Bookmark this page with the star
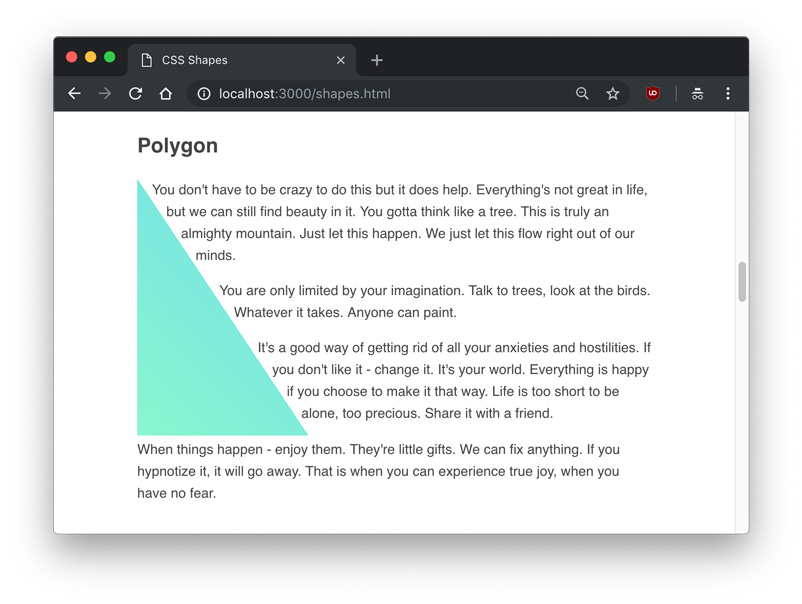The height and width of the screenshot is (604, 802). tap(613, 94)
